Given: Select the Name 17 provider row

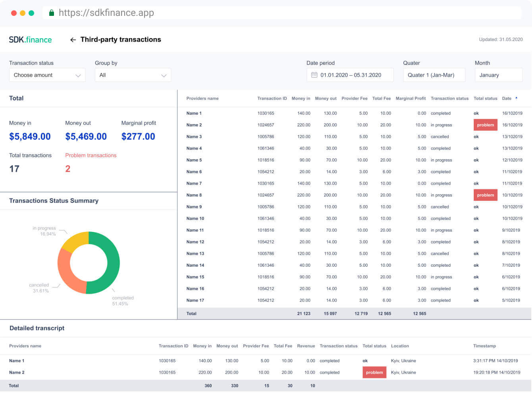Looking at the screenshot, I should [x=354, y=301].
